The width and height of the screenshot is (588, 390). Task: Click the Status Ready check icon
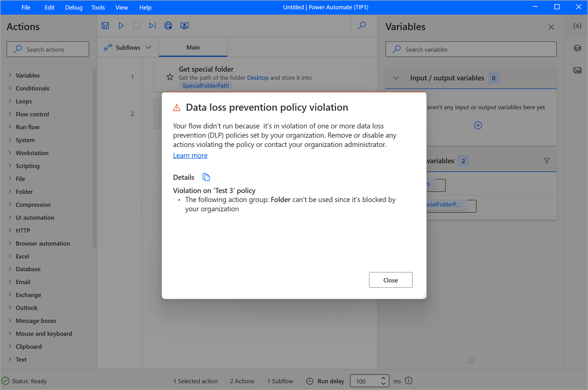pyautogui.click(x=6, y=381)
